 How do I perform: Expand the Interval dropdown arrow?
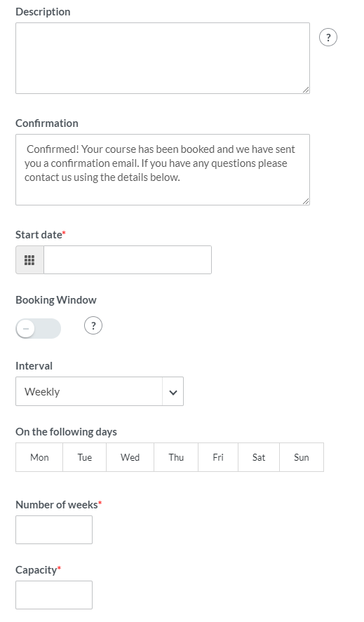pyautogui.click(x=173, y=391)
